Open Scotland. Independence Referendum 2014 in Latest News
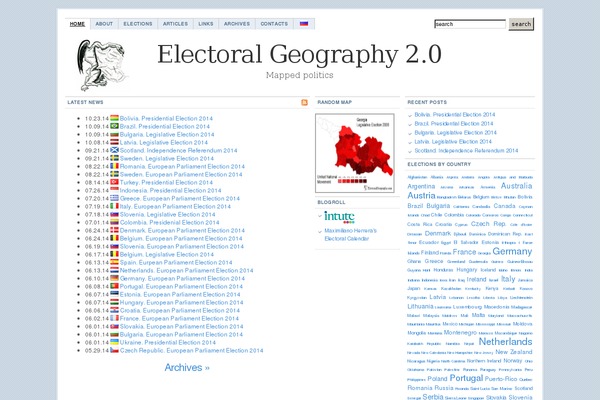The height and width of the screenshot is (400, 600). [x=178, y=150]
